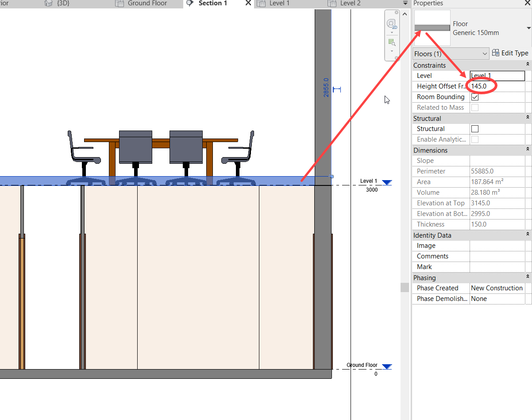Click the floor type preview thumbnail

432,28
